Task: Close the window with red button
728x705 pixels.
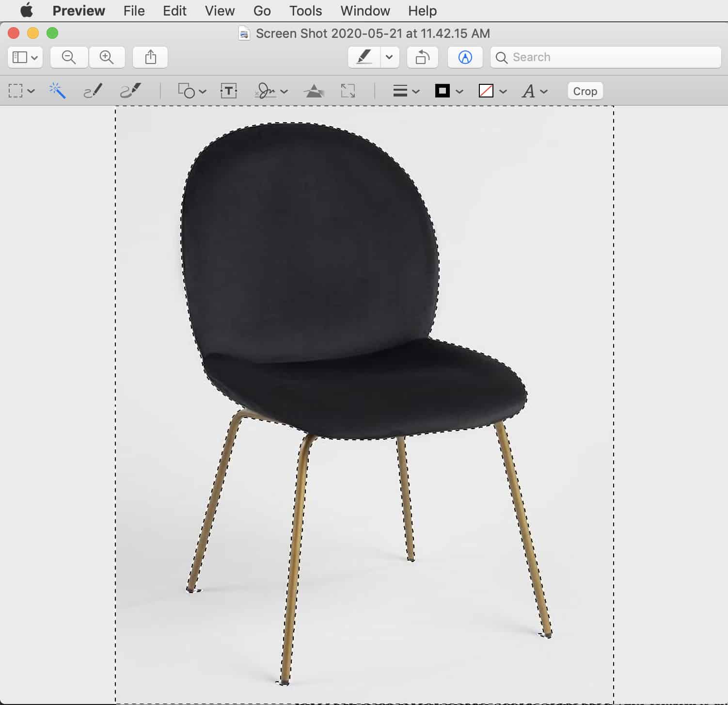Action: point(14,33)
